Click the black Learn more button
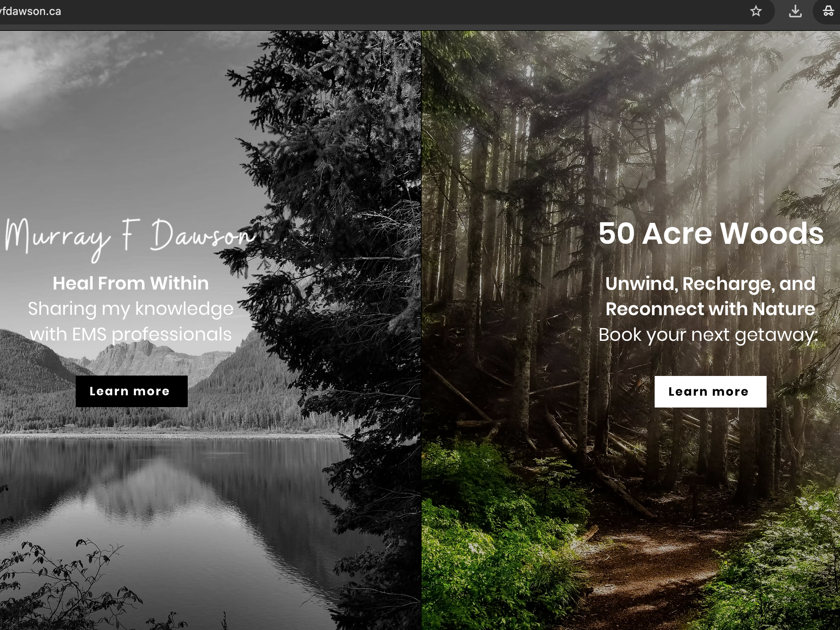 (131, 391)
